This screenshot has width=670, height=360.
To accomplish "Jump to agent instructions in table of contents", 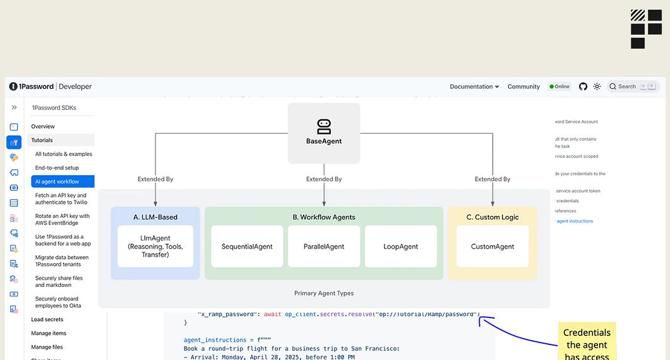I will point(575,221).
